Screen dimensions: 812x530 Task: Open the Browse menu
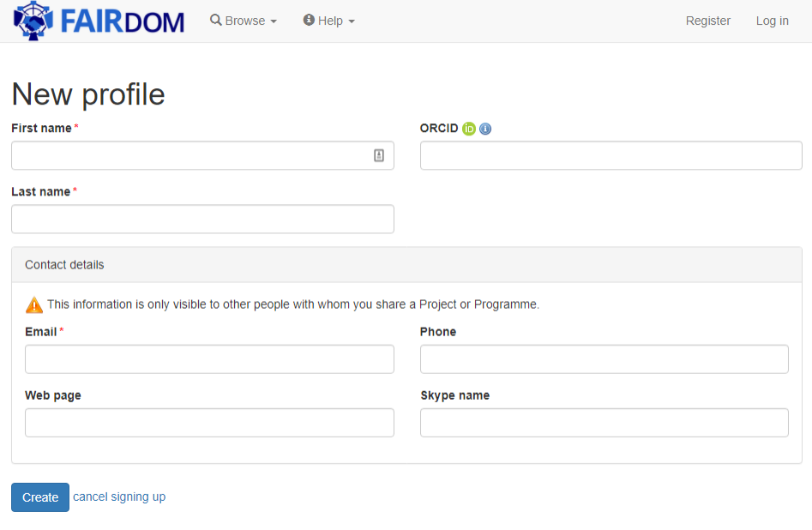point(244,20)
